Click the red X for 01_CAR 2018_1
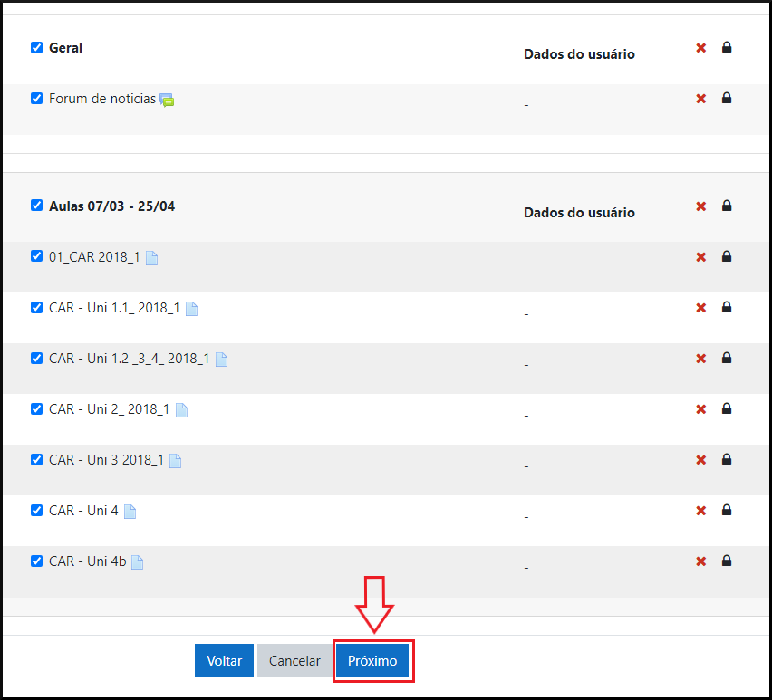Image resolution: width=772 pixels, height=700 pixels. click(x=700, y=257)
